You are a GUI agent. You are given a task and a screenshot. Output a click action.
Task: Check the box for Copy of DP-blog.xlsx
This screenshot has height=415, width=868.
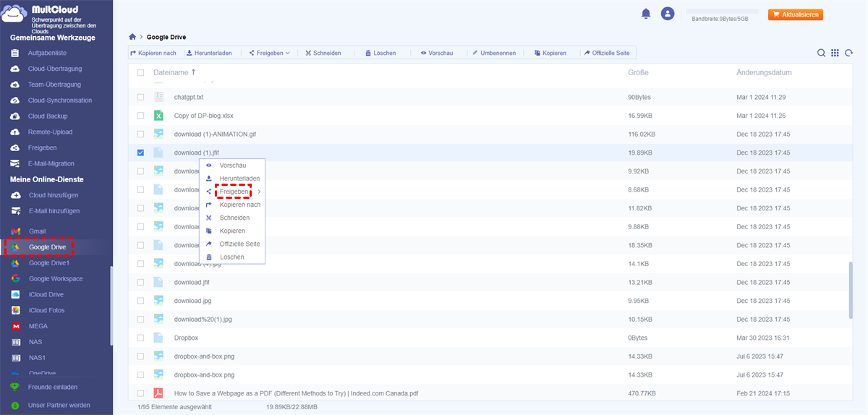(x=140, y=116)
